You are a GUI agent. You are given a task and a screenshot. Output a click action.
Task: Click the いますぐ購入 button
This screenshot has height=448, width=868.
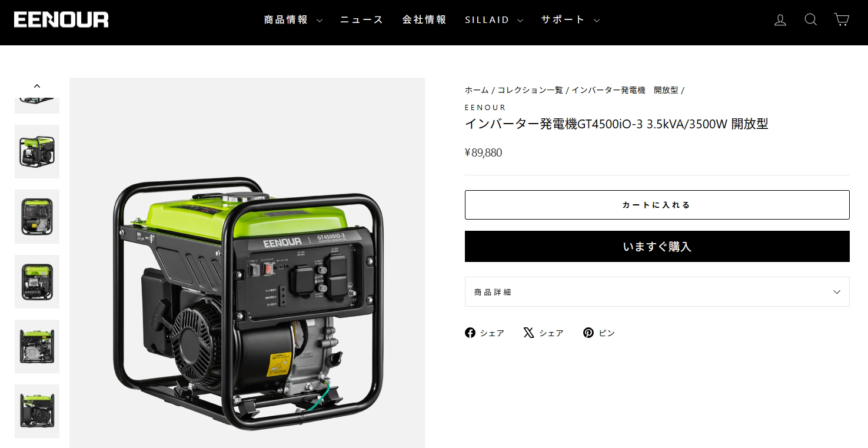point(657,246)
